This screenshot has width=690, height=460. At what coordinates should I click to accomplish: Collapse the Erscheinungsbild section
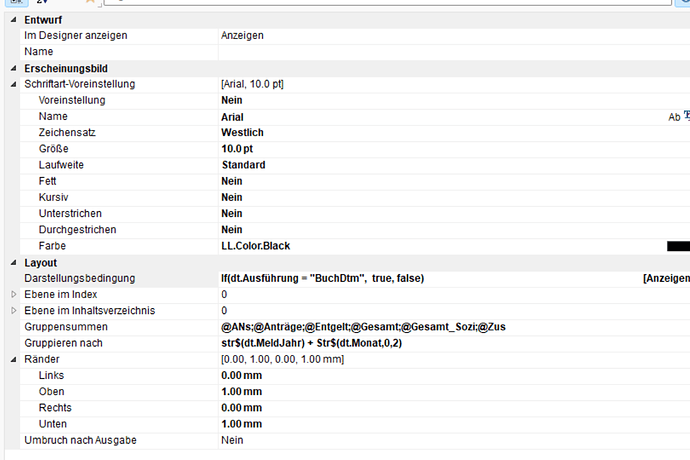[13, 68]
